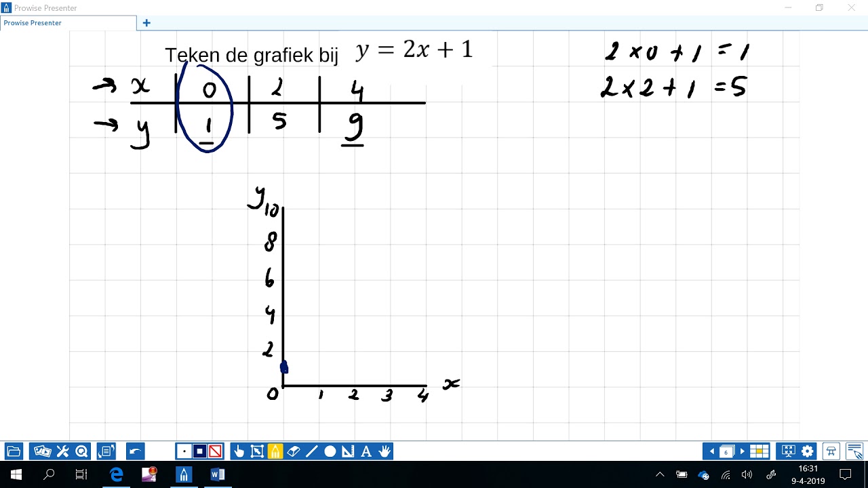The height and width of the screenshot is (488, 868).
Task: Go to the next page arrow
Action: pos(743,451)
